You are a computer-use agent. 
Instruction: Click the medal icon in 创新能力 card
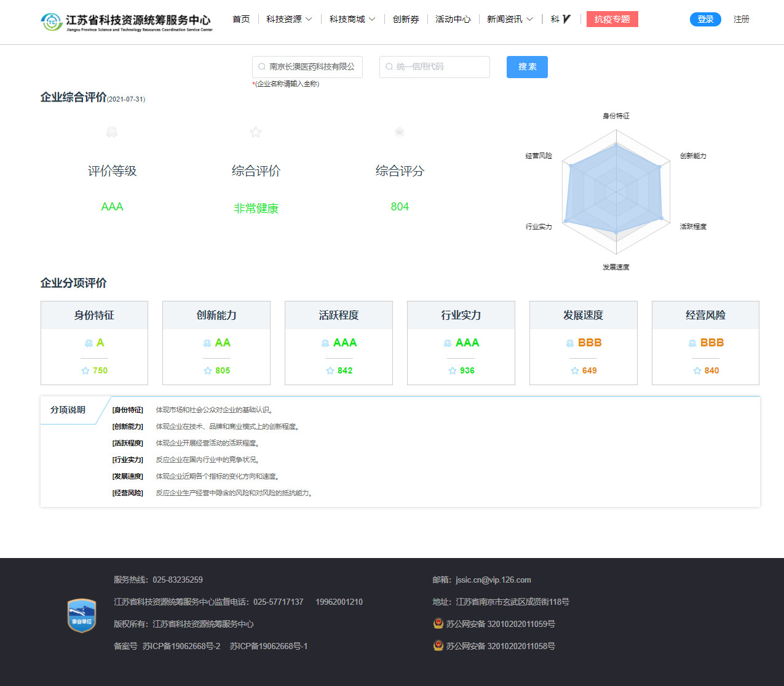click(x=207, y=343)
